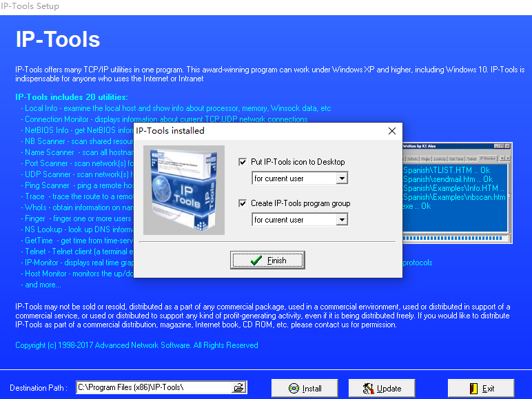The width and height of the screenshot is (532, 399).
Task: Click the Update button
Action: coord(382,388)
